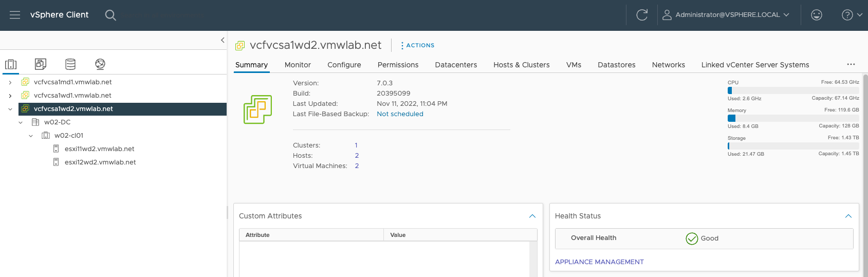Open the hamburger main menu
This screenshot has width=868, height=277.
tap(15, 15)
